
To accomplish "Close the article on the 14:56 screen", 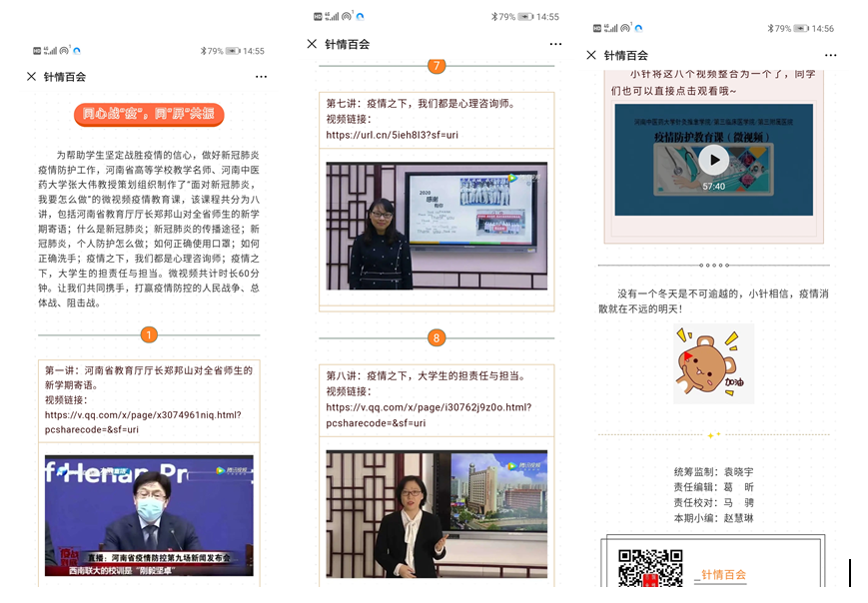I will (591, 55).
